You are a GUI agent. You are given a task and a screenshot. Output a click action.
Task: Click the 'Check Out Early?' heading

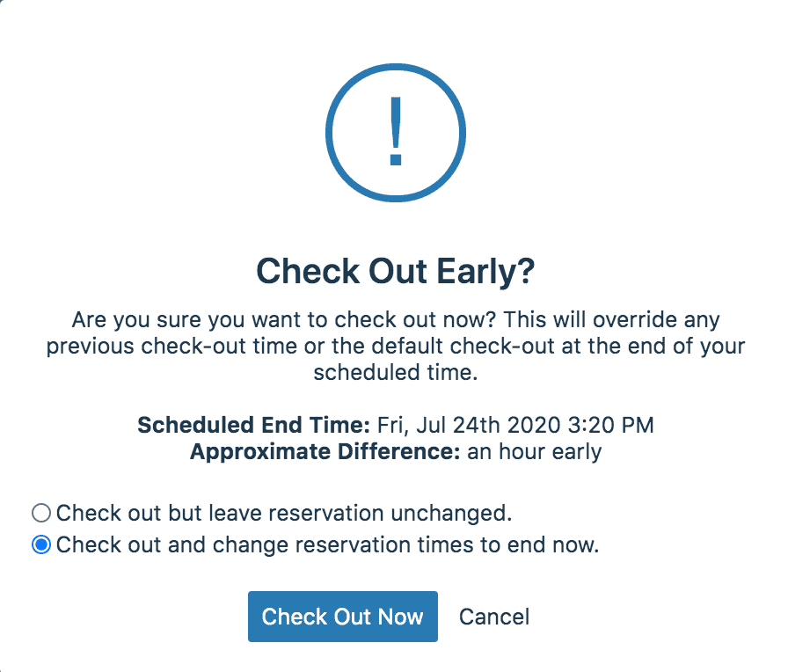coord(395,271)
